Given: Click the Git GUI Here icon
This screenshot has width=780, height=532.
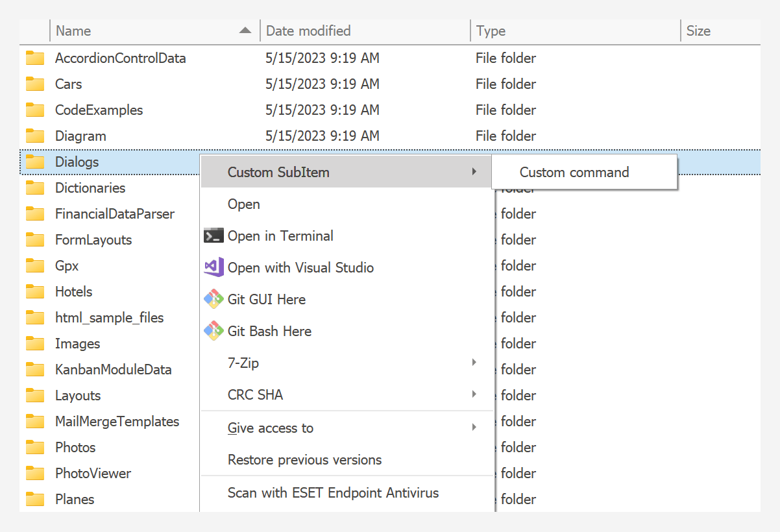Looking at the screenshot, I should [213, 299].
